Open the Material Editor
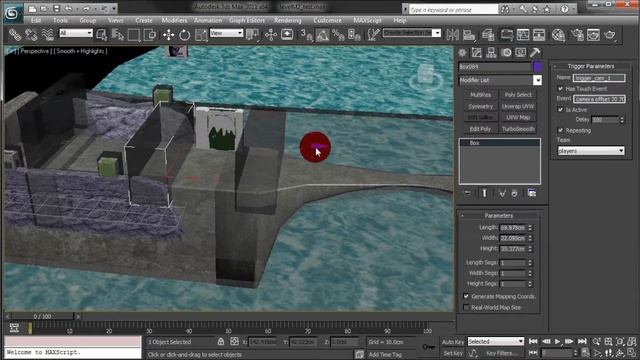640x360 pixels. click(x=558, y=35)
